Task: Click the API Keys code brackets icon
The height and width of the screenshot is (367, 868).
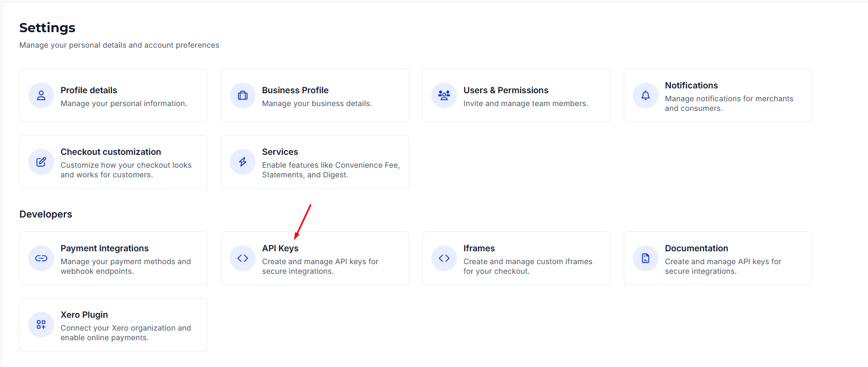Action: coord(243,258)
